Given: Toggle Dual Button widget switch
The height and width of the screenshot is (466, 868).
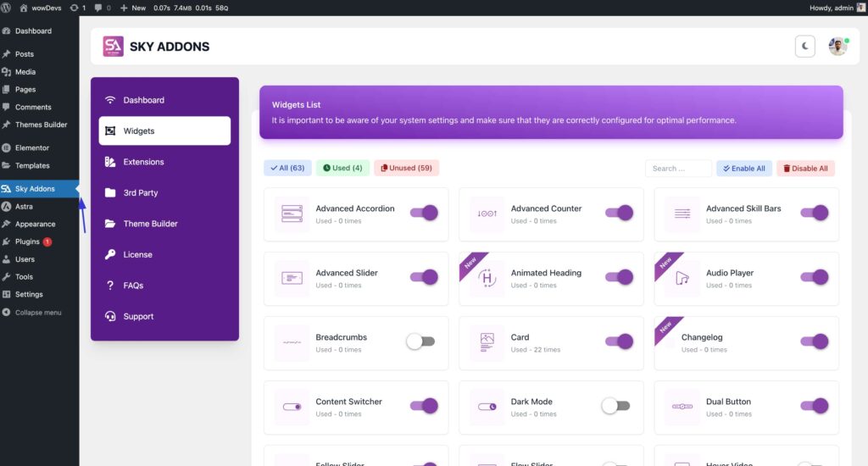Looking at the screenshot, I should pyautogui.click(x=815, y=406).
